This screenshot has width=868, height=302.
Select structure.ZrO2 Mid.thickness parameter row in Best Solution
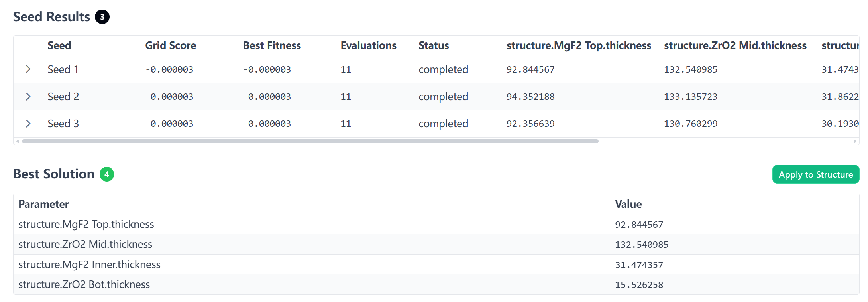tap(436, 244)
